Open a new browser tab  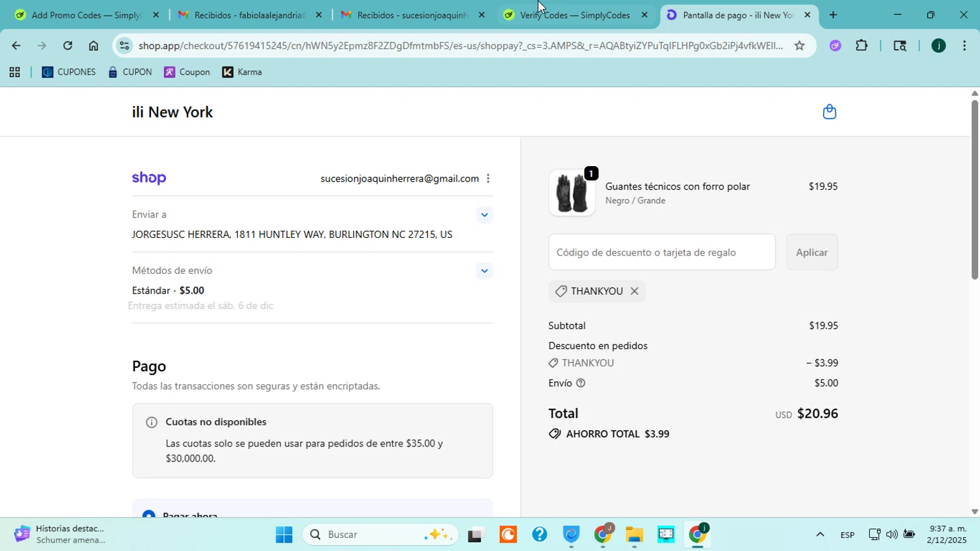tap(833, 14)
